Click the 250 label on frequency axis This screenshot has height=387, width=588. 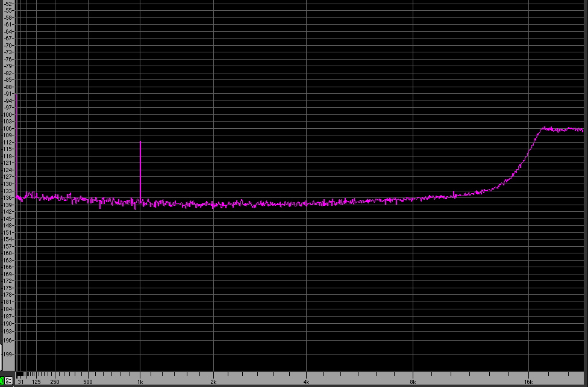tap(55, 382)
